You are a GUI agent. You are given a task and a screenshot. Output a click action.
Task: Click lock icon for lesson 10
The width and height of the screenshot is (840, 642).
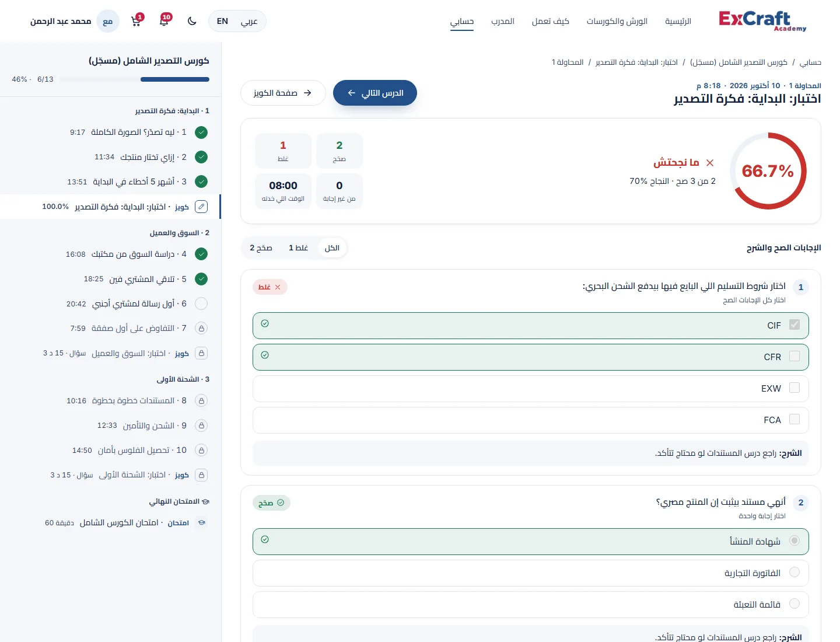(201, 451)
